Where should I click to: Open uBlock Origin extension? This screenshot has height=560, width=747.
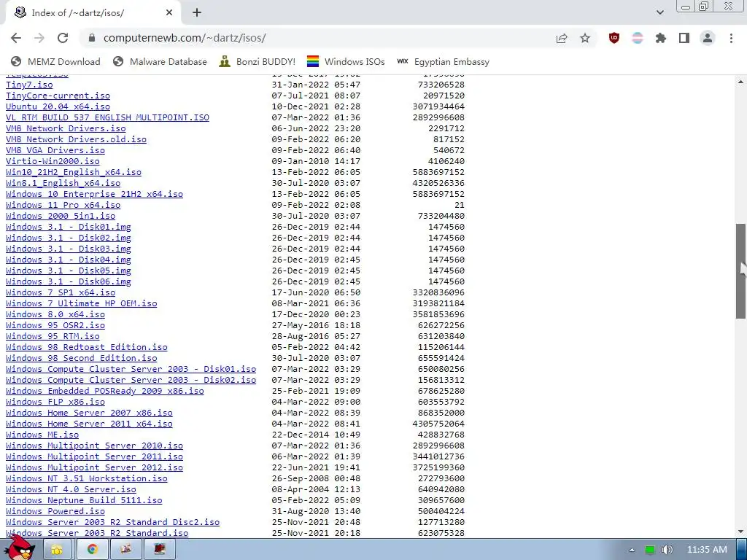[614, 38]
